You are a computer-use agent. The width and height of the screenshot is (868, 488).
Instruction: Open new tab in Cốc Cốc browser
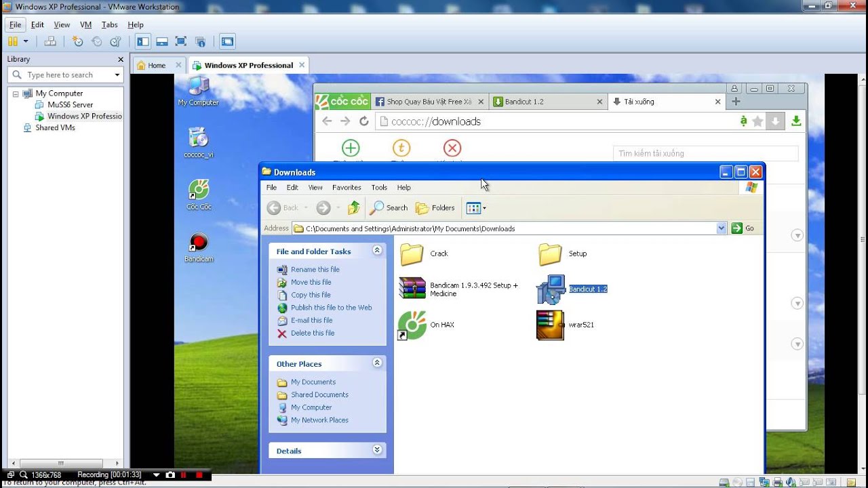coord(735,102)
